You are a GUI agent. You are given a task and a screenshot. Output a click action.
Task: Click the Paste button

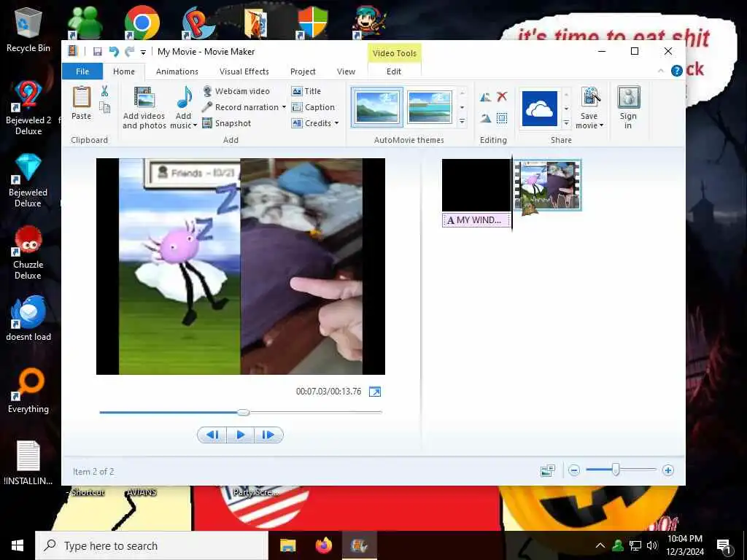point(82,103)
